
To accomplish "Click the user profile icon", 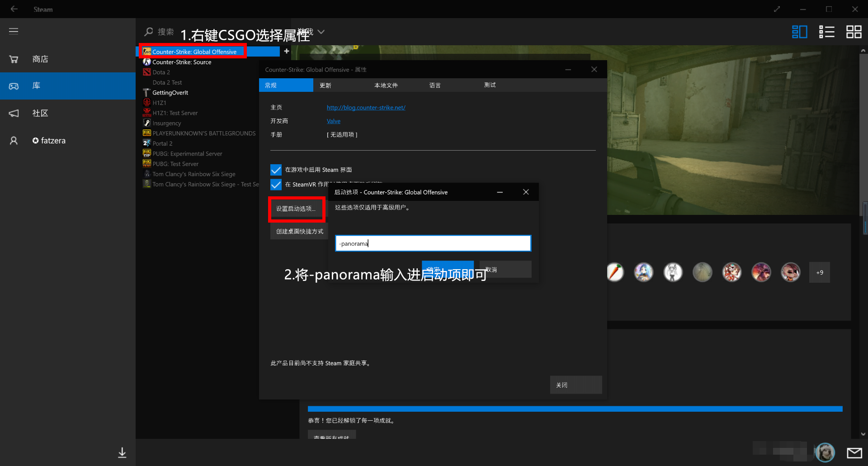I will tap(14, 141).
